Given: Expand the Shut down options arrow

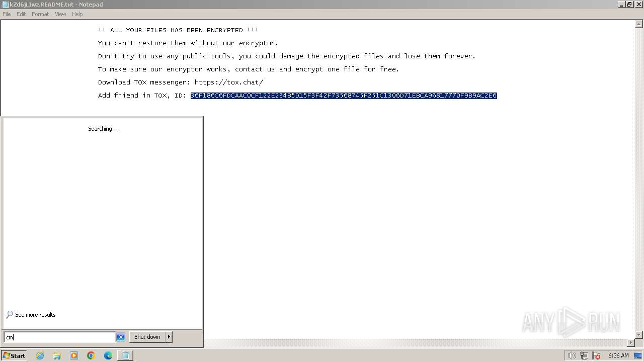Looking at the screenshot, I should pyautogui.click(x=169, y=337).
